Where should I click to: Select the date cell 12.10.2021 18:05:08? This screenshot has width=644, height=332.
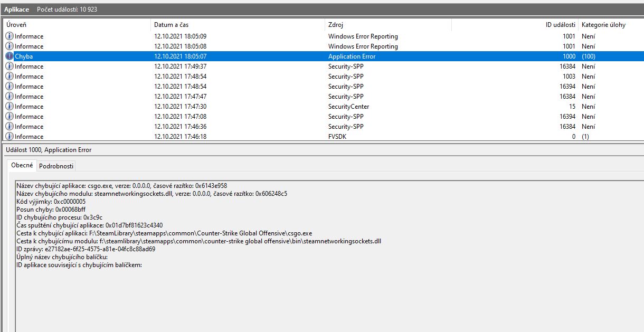(x=180, y=46)
